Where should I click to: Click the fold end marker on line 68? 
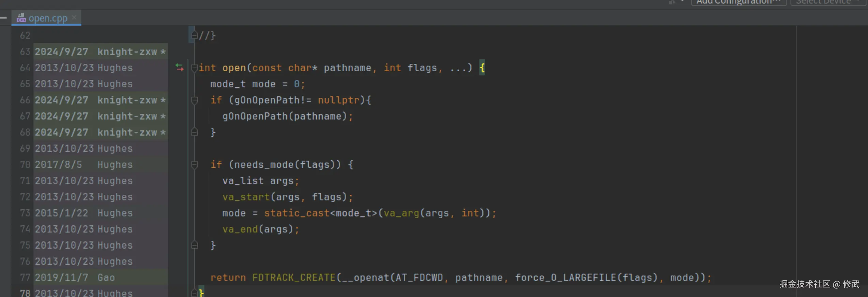coord(195,132)
